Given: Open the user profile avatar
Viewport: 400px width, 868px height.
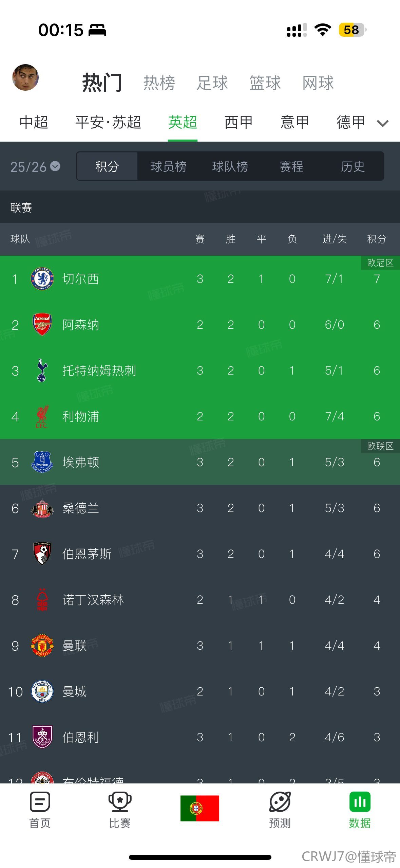Looking at the screenshot, I should [x=25, y=77].
